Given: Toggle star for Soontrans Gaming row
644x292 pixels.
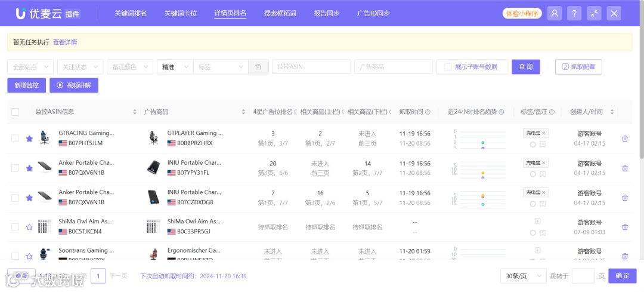Looking at the screenshot, I should 29,256.
